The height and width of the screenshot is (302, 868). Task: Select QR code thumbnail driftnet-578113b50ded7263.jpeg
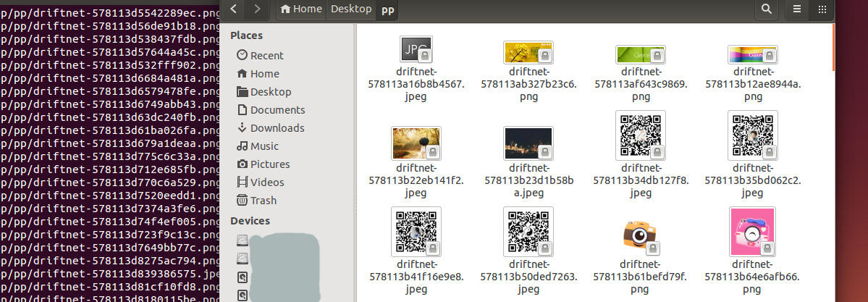tap(528, 232)
